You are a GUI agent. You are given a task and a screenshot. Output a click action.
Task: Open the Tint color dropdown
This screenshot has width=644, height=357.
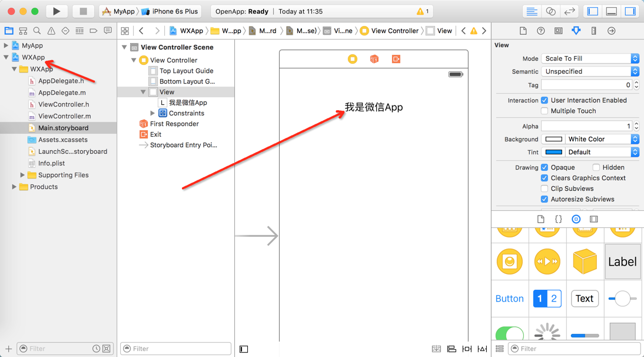(x=602, y=152)
